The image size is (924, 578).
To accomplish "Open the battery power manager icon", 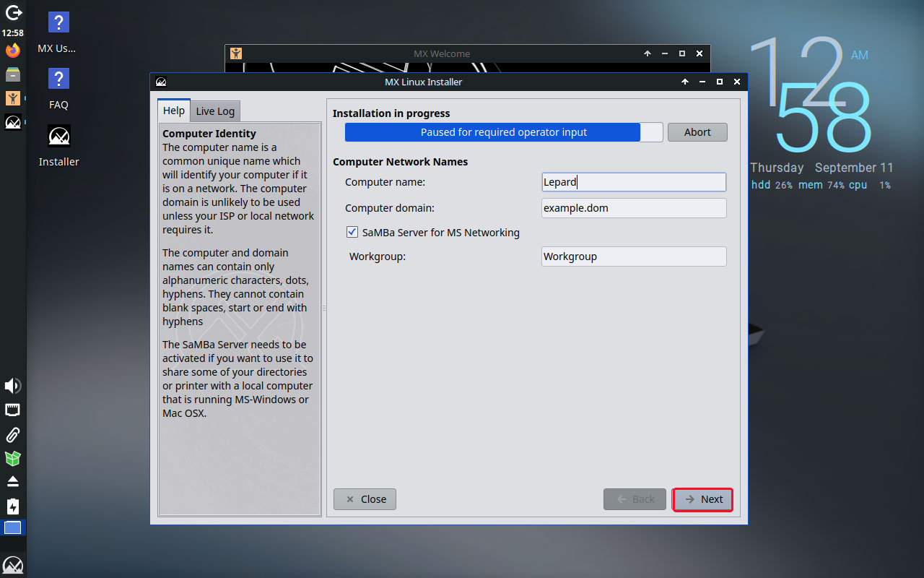I will click(x=13, y=506).
